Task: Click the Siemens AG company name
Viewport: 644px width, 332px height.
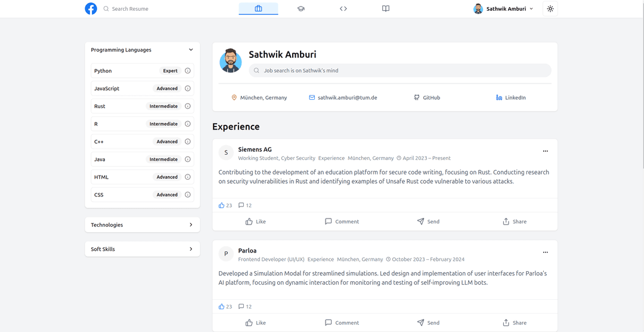Action: tap(255, 149)
